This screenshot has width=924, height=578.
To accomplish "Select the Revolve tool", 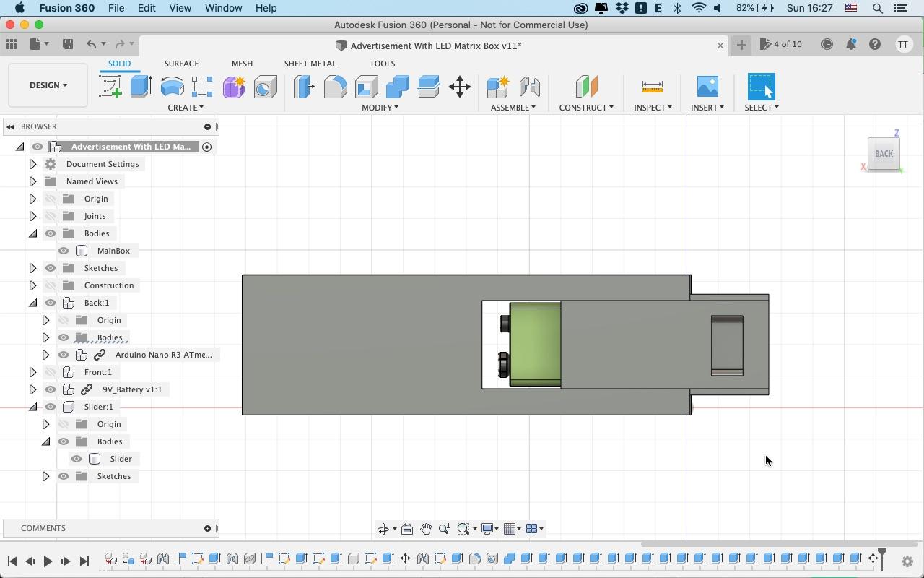I will click(172, 87).
